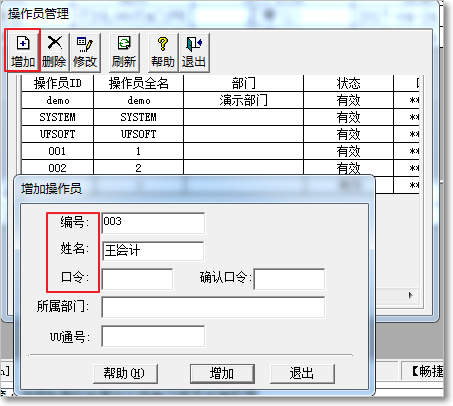Click the 姓名 field containing 王会计
Screen dimensions: 453x406
tap(153, 251)
